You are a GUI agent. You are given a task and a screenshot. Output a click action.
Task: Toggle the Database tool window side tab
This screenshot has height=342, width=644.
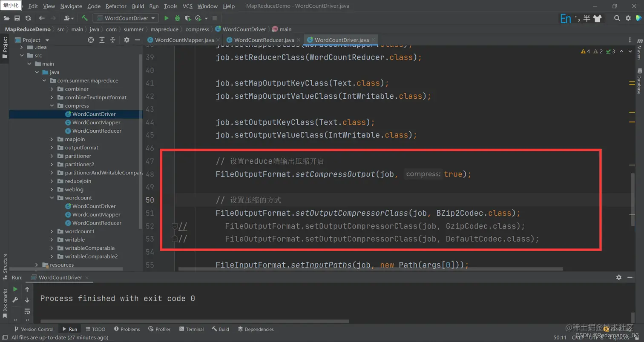pos(639,81)
